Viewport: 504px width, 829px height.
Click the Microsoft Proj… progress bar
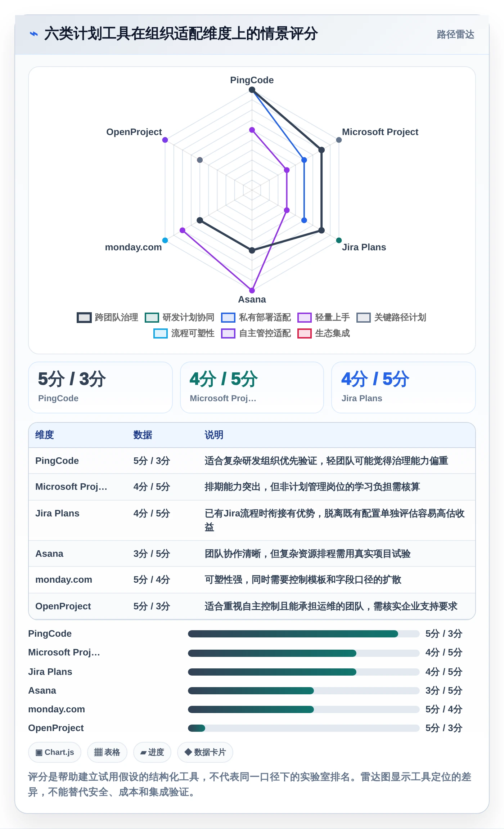pos(304,653)
